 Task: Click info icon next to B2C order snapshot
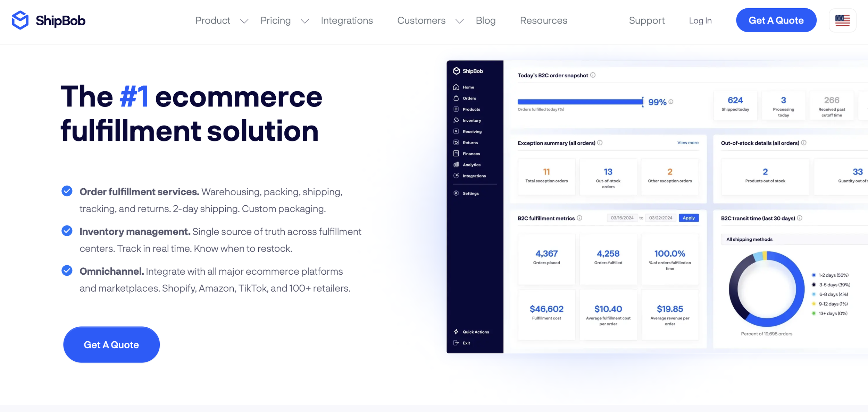[593, 75]
